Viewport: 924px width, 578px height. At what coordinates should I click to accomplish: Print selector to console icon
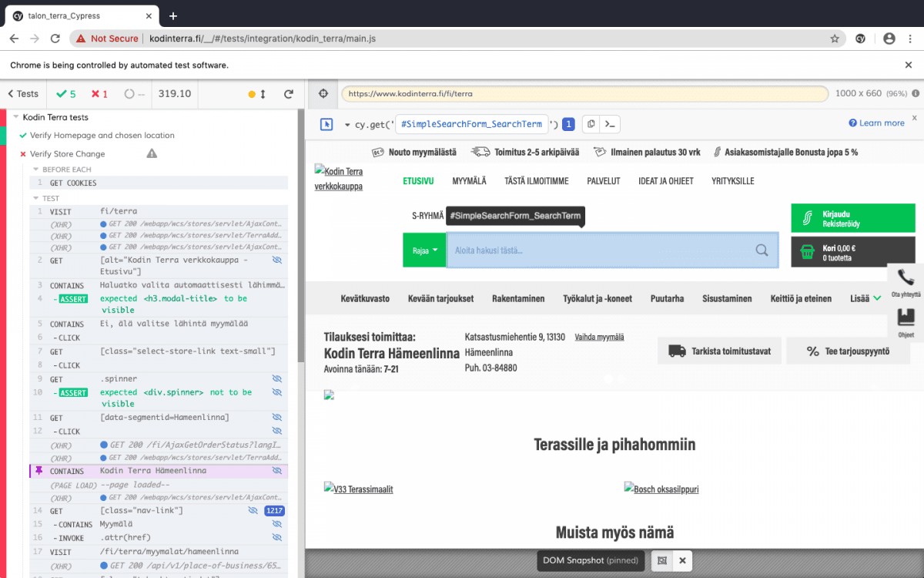tap(610, 124)
